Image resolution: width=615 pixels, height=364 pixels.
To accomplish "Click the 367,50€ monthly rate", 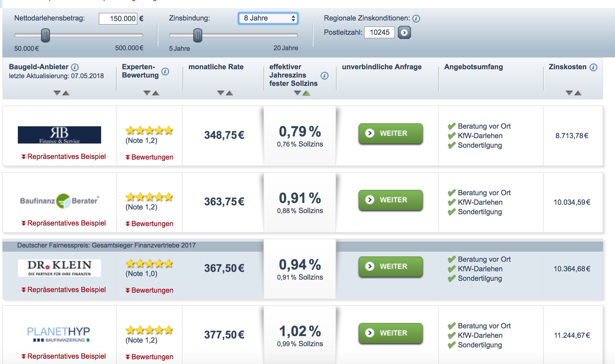I will tap(224, 268).
